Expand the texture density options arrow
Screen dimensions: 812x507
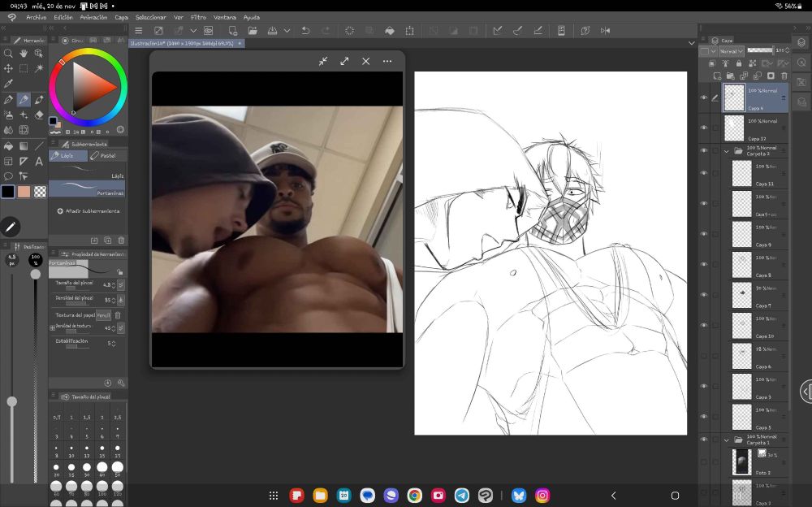(x=121, y=328)
